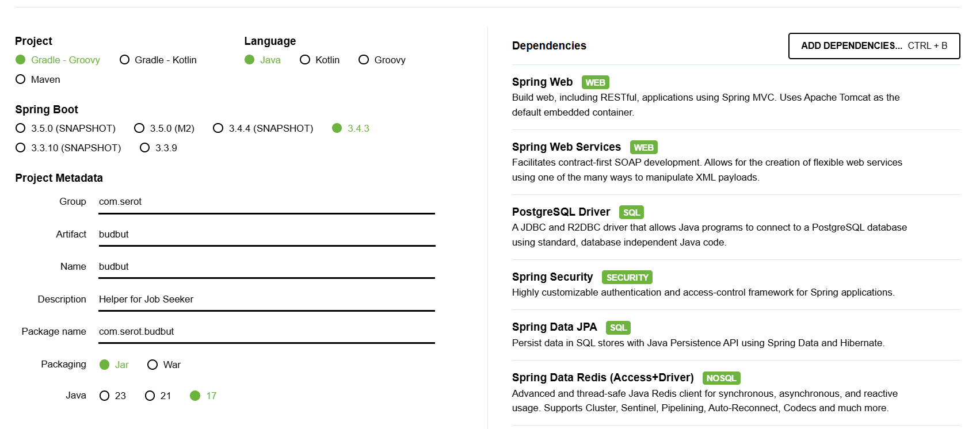Choose Gradle - Kotlin project type

(x=158, y=60)
